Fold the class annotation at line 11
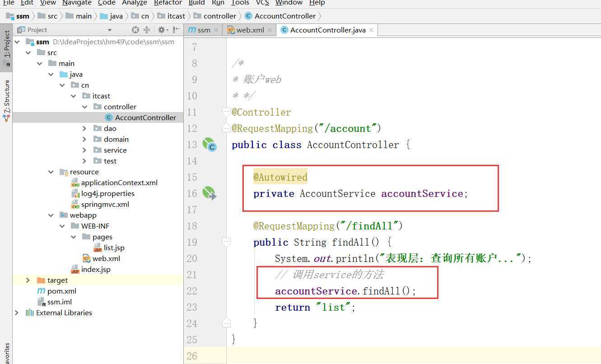This screenshot has width=601, height=364. [x=226, y=112]
